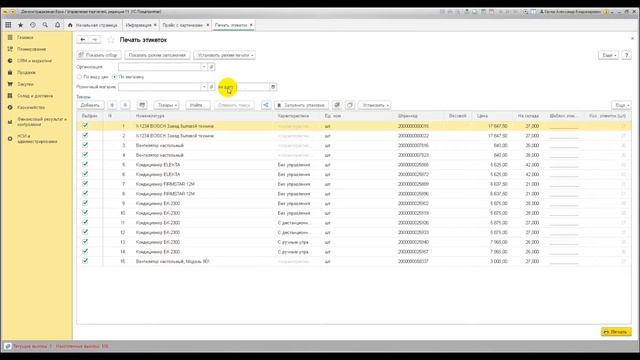Screen dimensions: 640x360
Task: Close the Прайс с картинками tab
Action: click(x=207, y=25)
